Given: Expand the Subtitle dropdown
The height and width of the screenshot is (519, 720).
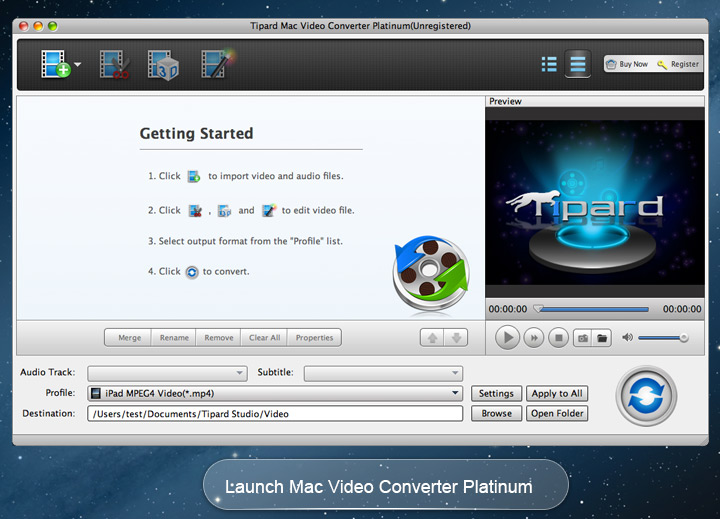Looking at the screenshot, I should [x=383, y=373].
